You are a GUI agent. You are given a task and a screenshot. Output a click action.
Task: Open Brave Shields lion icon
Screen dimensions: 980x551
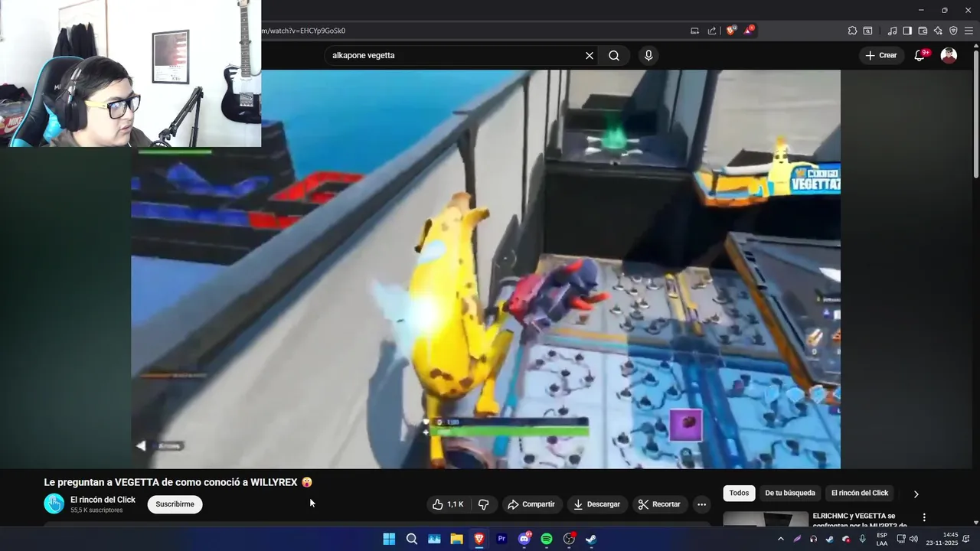(x=730, y=31)
